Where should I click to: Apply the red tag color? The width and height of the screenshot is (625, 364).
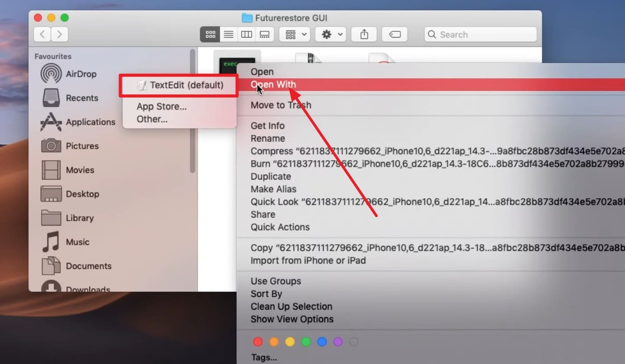tap(258, 341)
